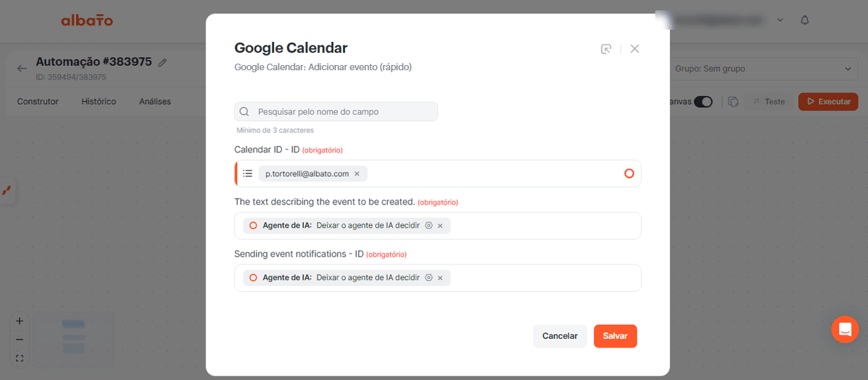Click the Cancelar button
The image size is (868, 380).
560,336
